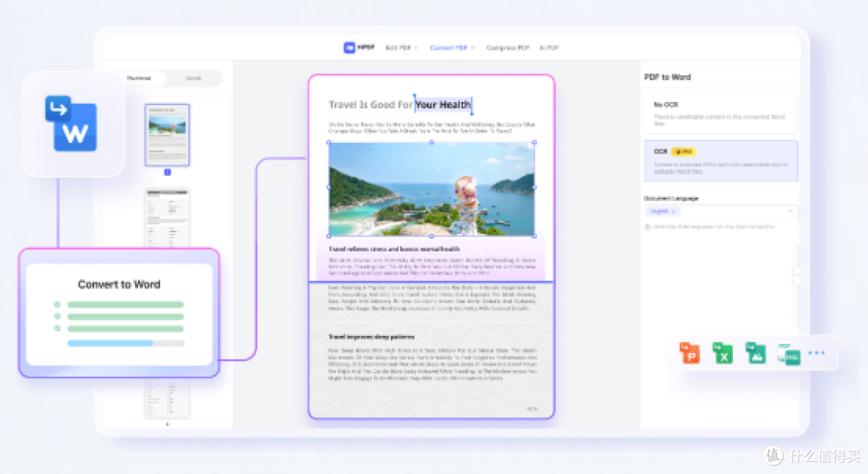The image size is (868, 474).
Task: Select the beach photo in the document
Action: coord(432,189)
